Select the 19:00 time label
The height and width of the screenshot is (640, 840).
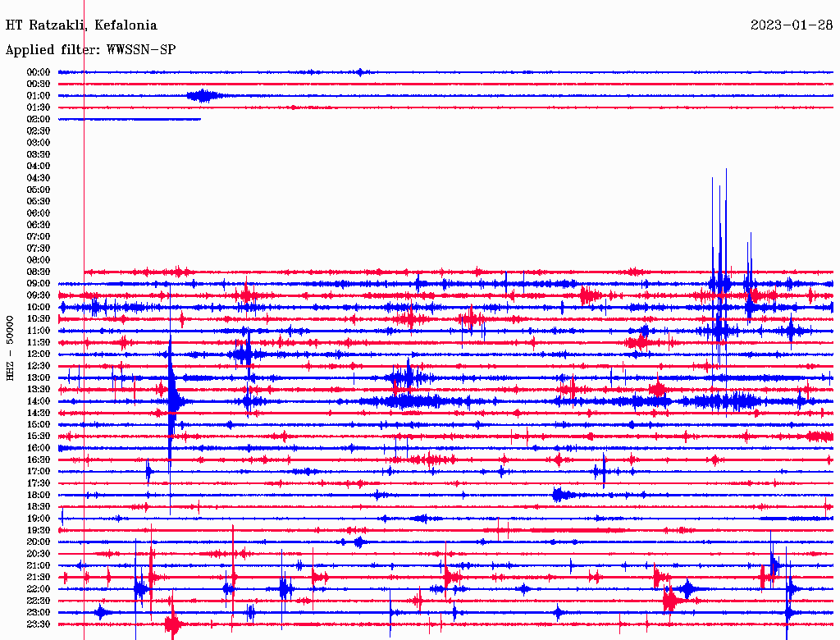39,519
